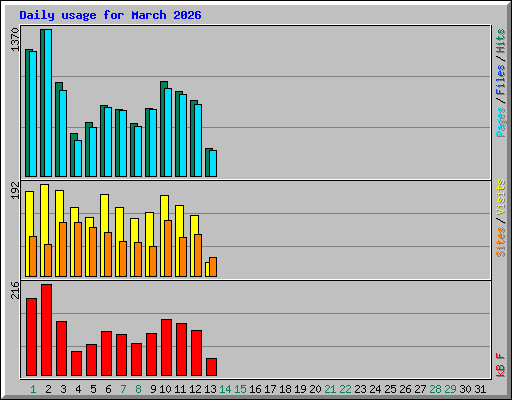This screenshot has height=400, width=512.
Task: Click the tallest red KB bar for day 2
Action: click(46, 330)
